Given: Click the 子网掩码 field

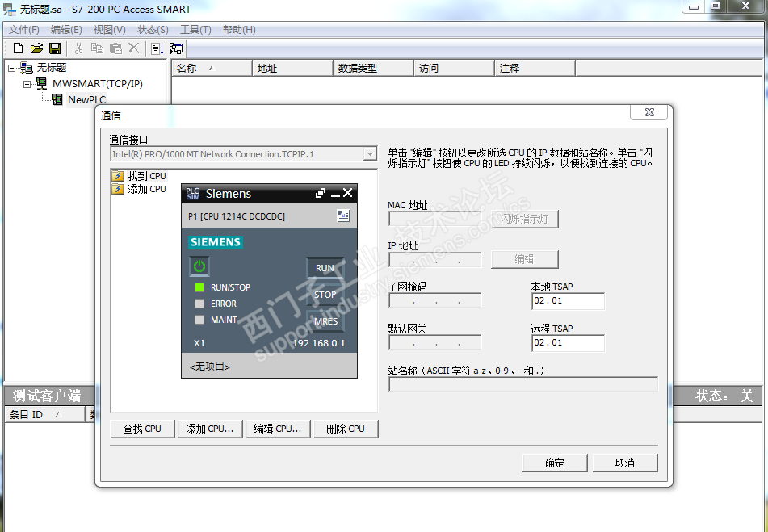Looking at the screenshot, I should coord(435,300).
